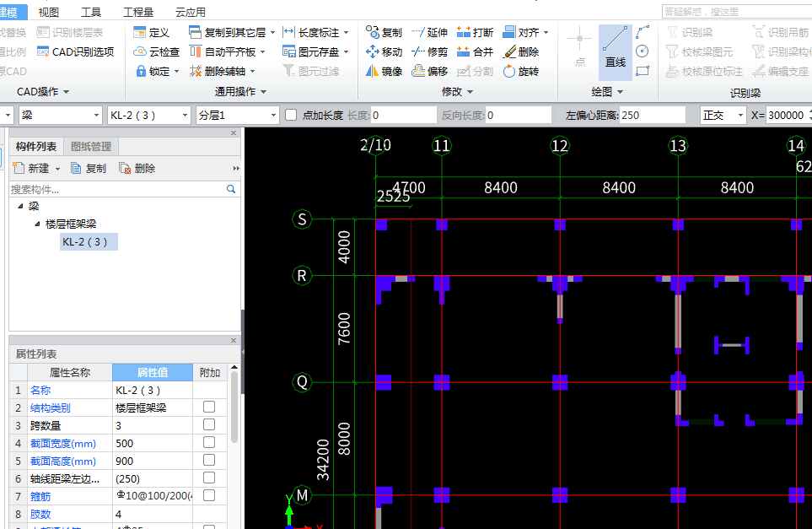This screenshot has height=529, width=812.
Task: Click the search magnifier in component list
Action: tap(231, 189)
